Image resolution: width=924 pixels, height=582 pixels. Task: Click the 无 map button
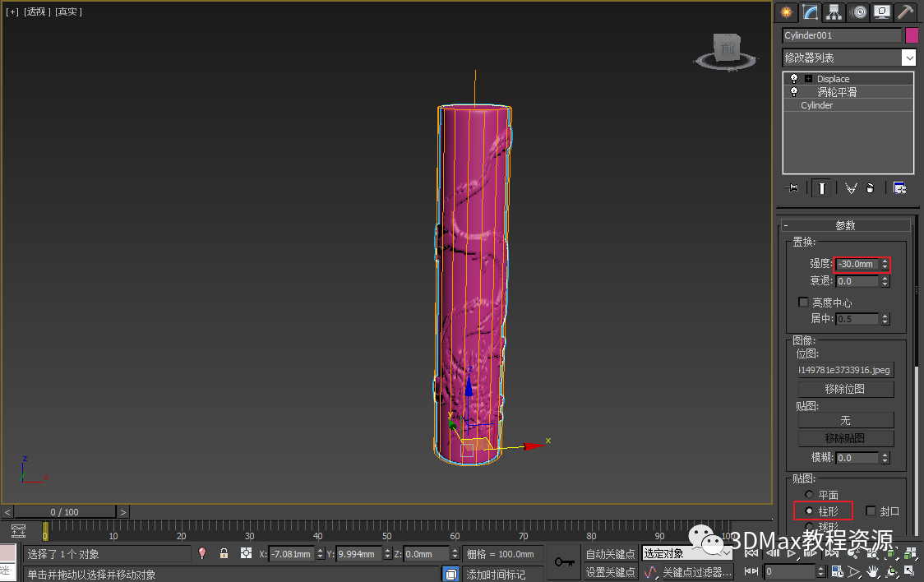coord(846,421)
